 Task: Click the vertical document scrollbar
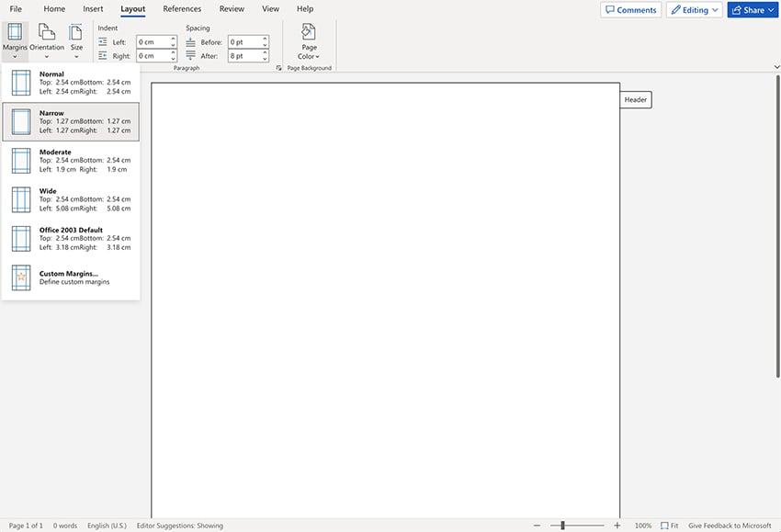pos(777,227)
